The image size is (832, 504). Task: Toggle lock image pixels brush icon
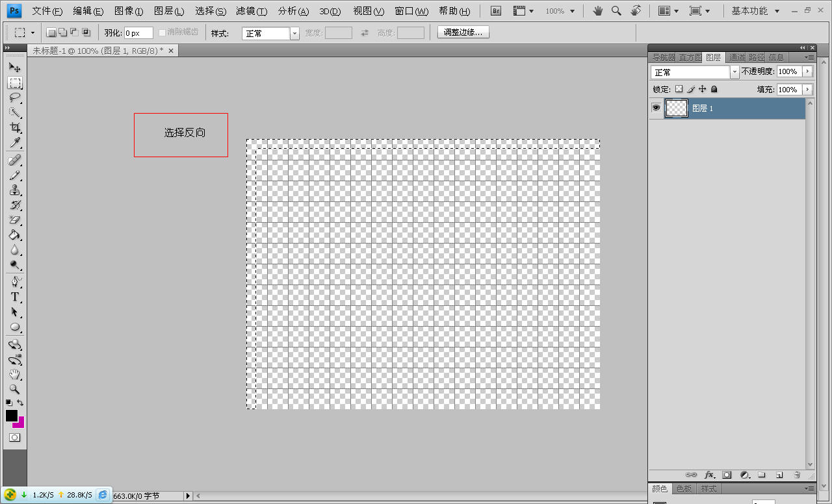[691, 89]
